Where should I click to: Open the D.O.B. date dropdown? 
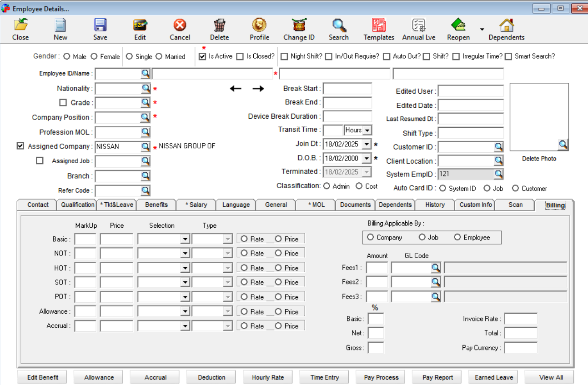367,159
